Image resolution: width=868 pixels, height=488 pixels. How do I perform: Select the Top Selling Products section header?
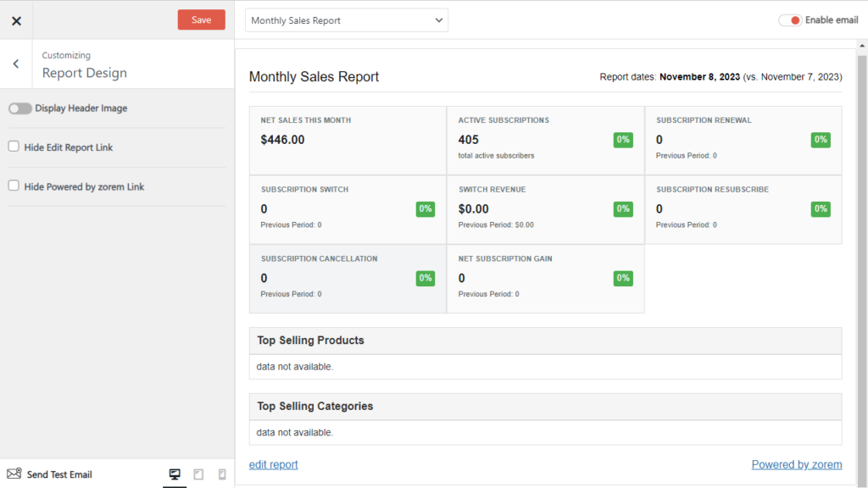coord(311,341)
